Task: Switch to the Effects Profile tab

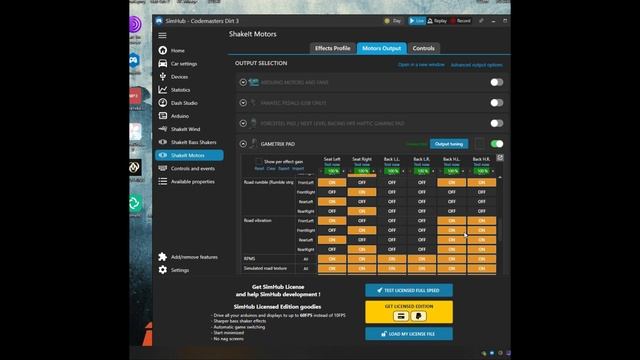Action: coord(332,48)
